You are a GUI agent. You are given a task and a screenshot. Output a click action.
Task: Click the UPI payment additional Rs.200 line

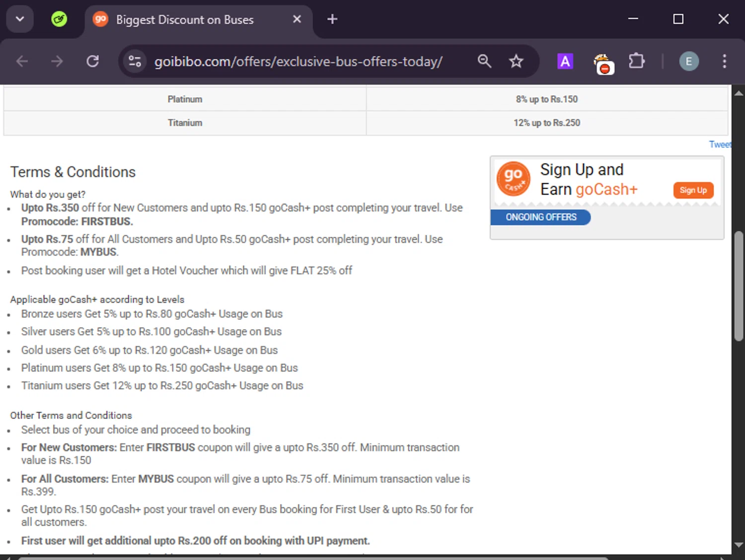point(196,541)
